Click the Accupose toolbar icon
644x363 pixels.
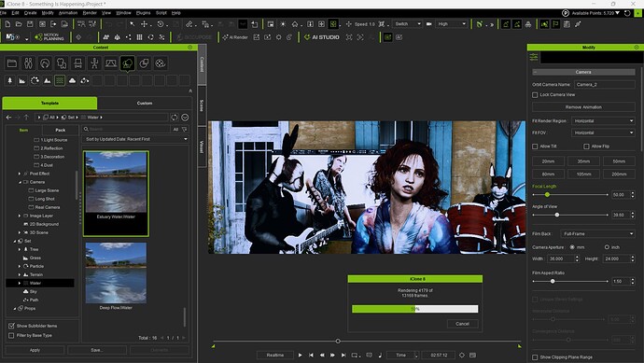tap(194, 37)
